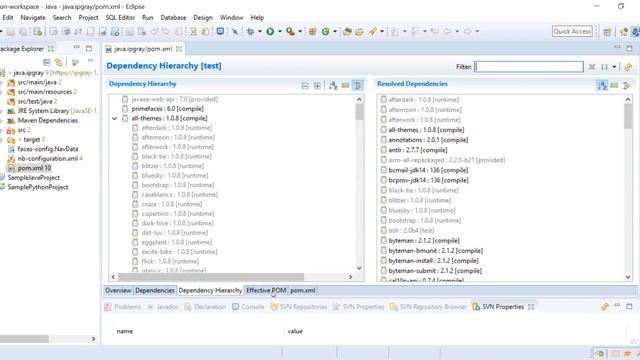Click the Resolved Dependencies vertical scrollbar thumb

point(628,116)
